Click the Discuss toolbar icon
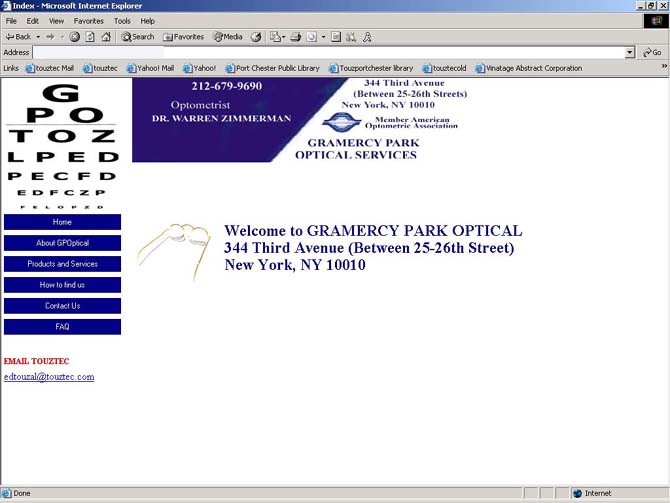The height and width of the screenshot is (503, 670). (x=336, y=37)
